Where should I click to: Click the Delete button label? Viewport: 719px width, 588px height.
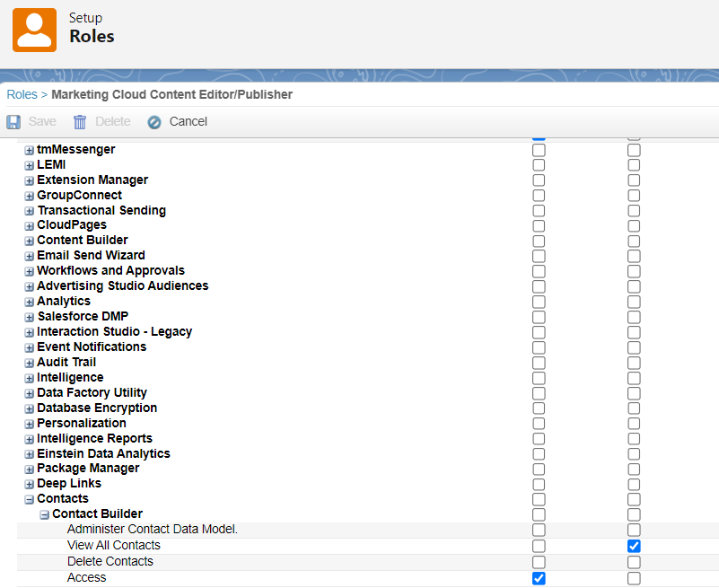113,121
